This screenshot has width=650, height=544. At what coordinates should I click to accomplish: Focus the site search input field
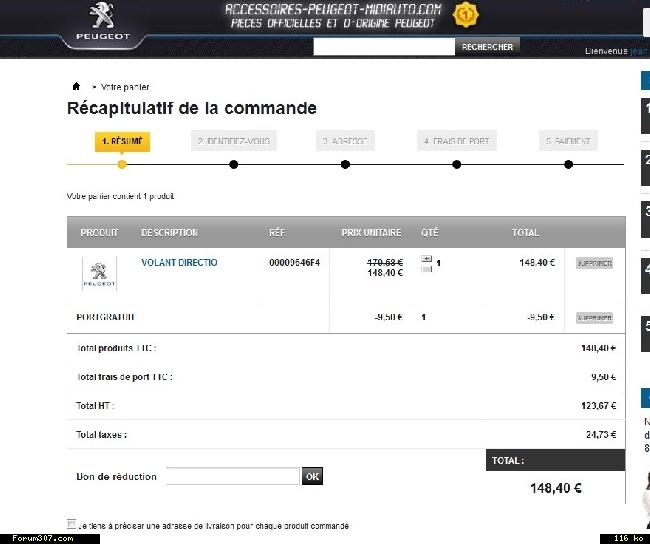click(384, 47)
